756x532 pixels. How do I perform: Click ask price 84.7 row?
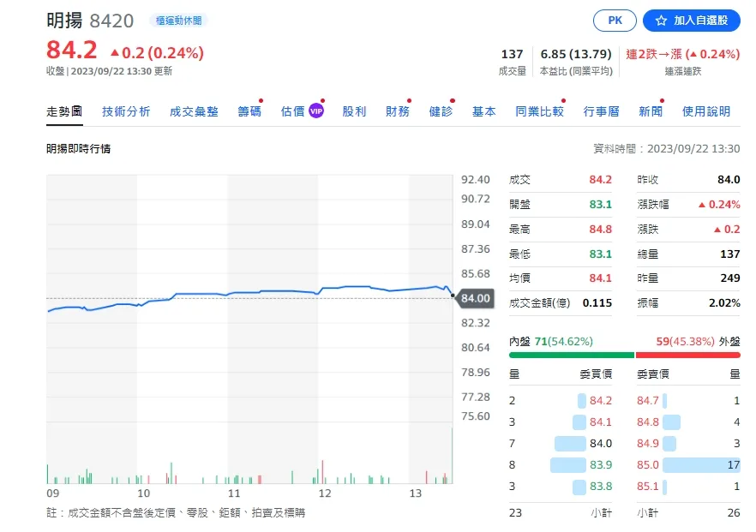click(x=688, y=400)
